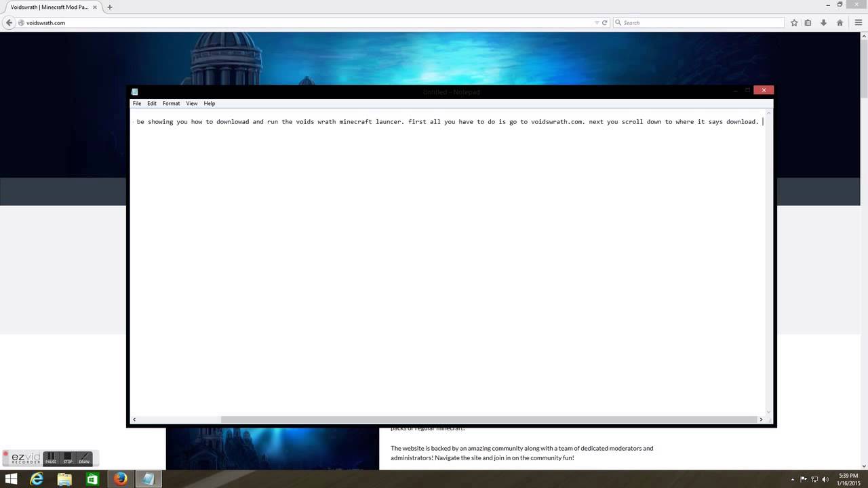Restore down the Firefox window
This screenshot has height=488, width=868.
840,4
